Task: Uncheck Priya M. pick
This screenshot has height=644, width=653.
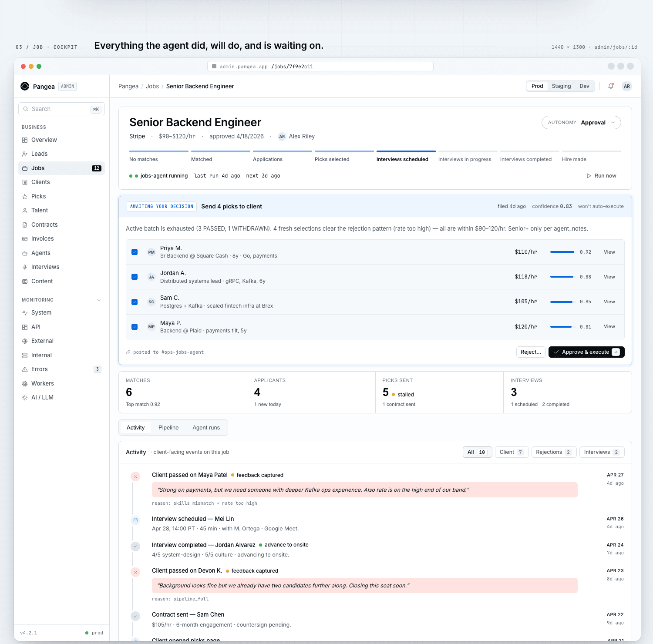Action: pos(135,252)
